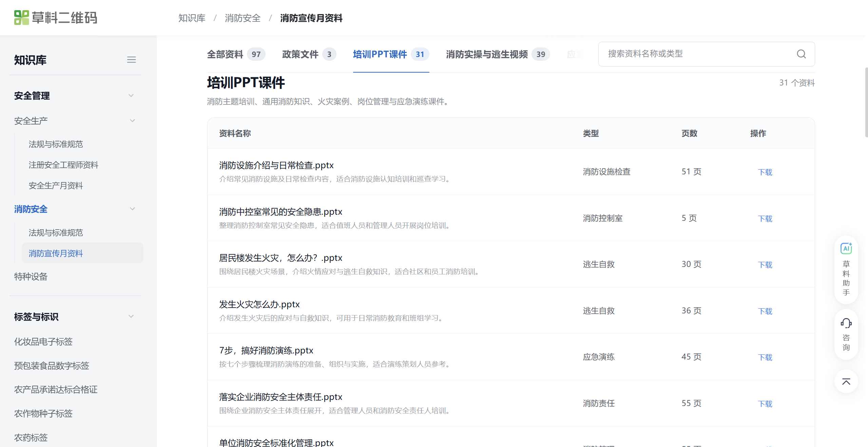Select the 培训PPT课件 tab
Screen dimensions: 868x447
[x=391, y=54]
